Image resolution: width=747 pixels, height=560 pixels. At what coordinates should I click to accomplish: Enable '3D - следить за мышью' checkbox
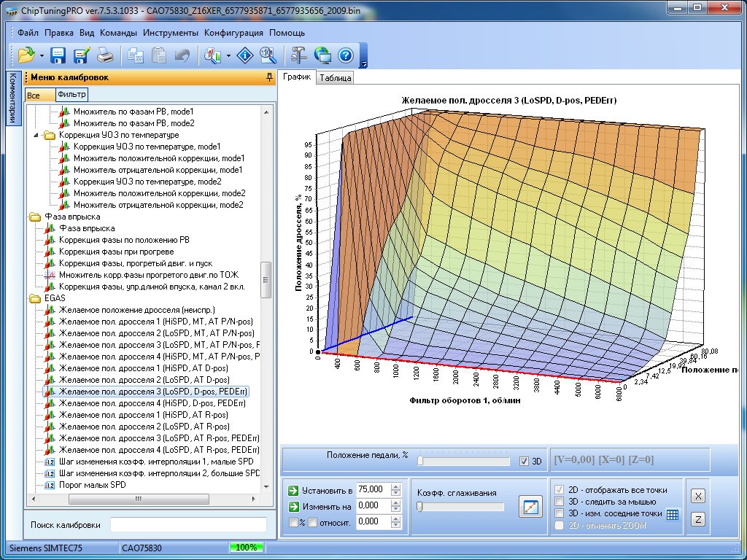click(560, 502)
